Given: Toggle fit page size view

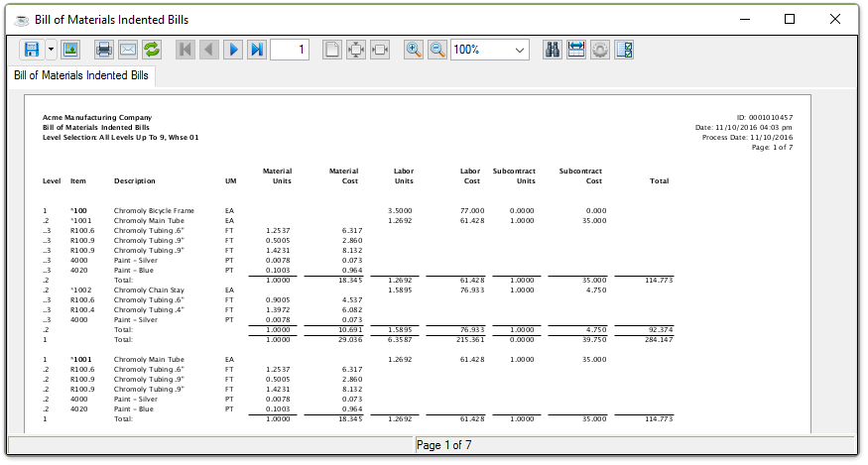Looking at the screenshot, I should pos(356,49).
